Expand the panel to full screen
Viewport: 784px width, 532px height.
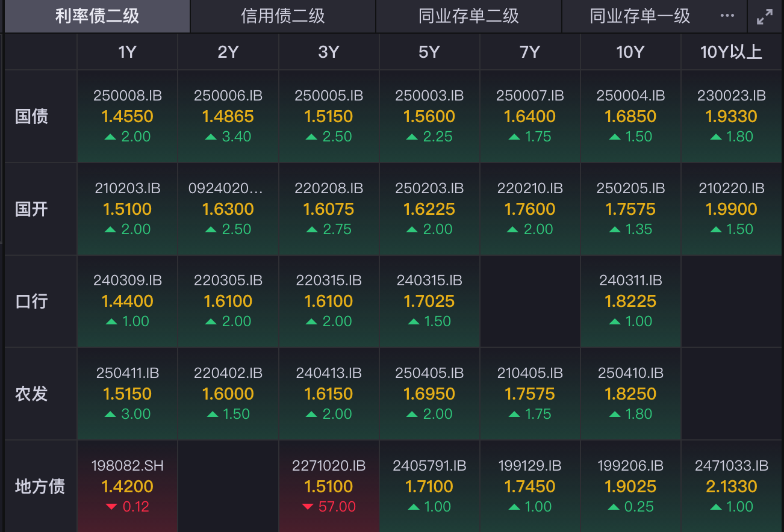(x=765, y=17)
